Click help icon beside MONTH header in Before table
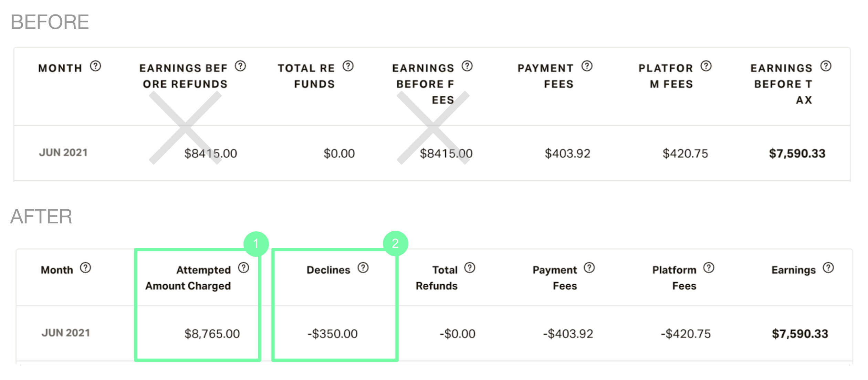The width and height of the screenshot is (868, 380). [95, 66]
